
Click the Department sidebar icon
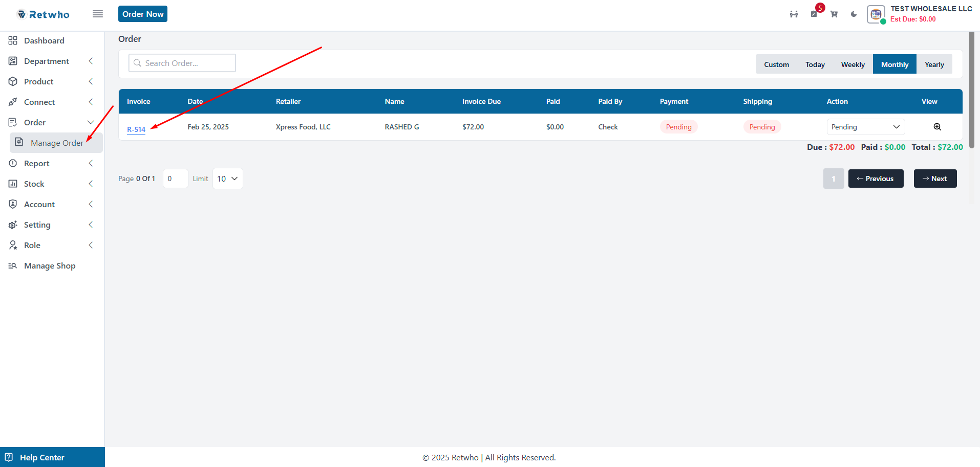point(13,61)
